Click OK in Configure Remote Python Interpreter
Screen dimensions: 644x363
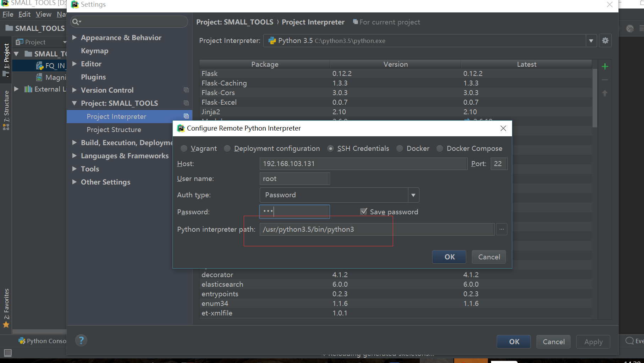449,257
